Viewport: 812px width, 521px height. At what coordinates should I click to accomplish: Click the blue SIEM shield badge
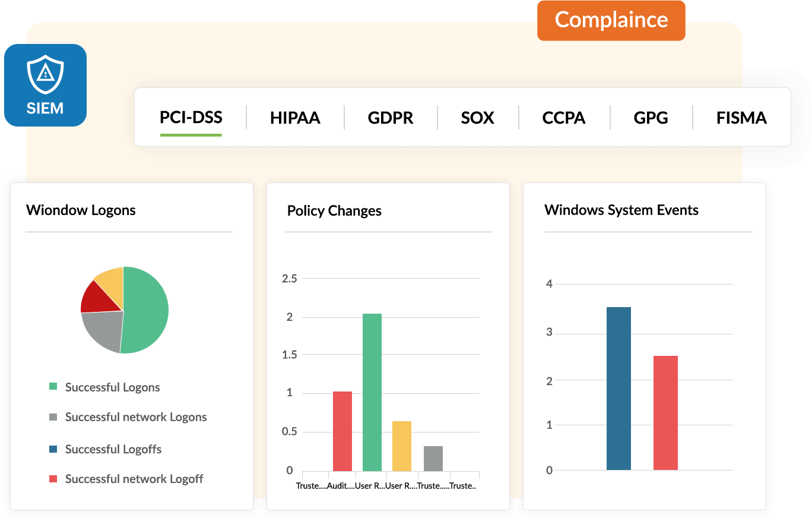pos(45,85)
